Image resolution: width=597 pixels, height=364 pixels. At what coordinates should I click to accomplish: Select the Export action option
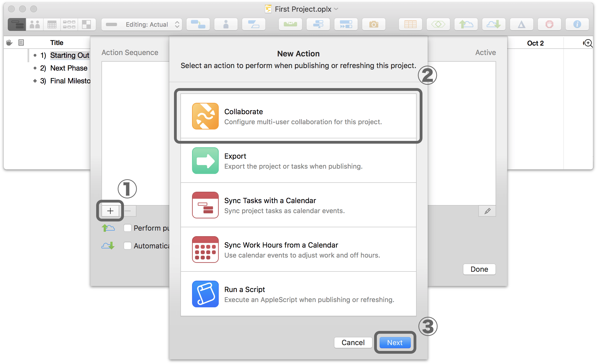pos(298,160)
